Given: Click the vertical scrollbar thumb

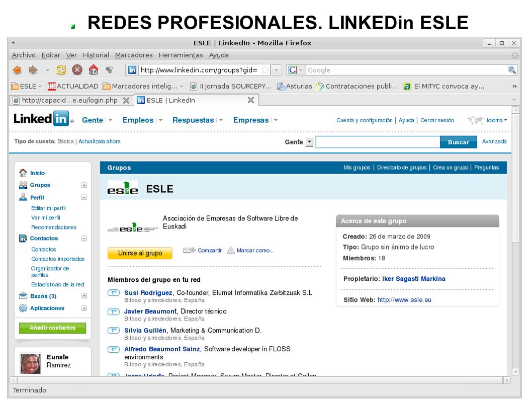Looking at the screenshot, I should pos(515,178).
